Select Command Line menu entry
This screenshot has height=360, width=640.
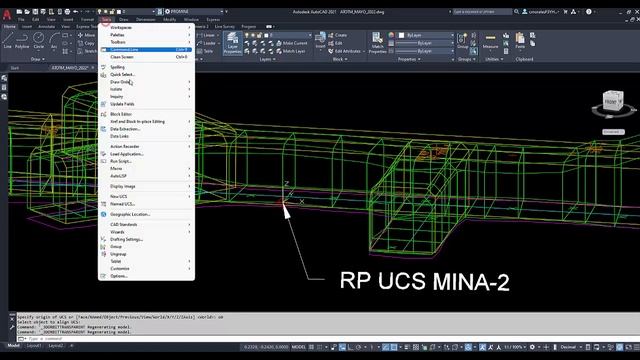[x=146, y=49]
